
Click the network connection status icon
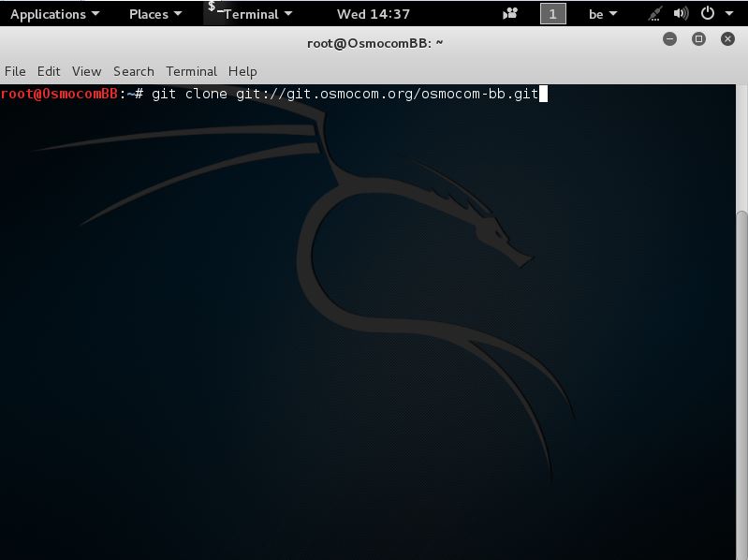click(655, 14)
